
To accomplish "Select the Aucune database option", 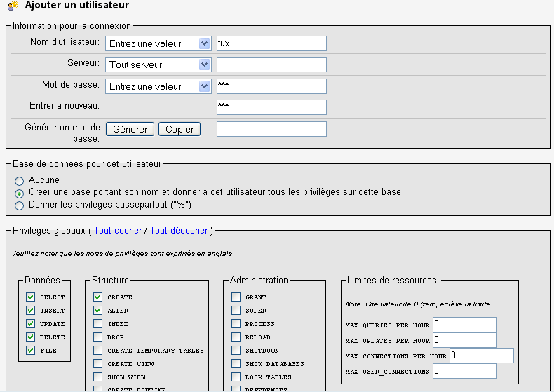I will (x=20, y=180).
